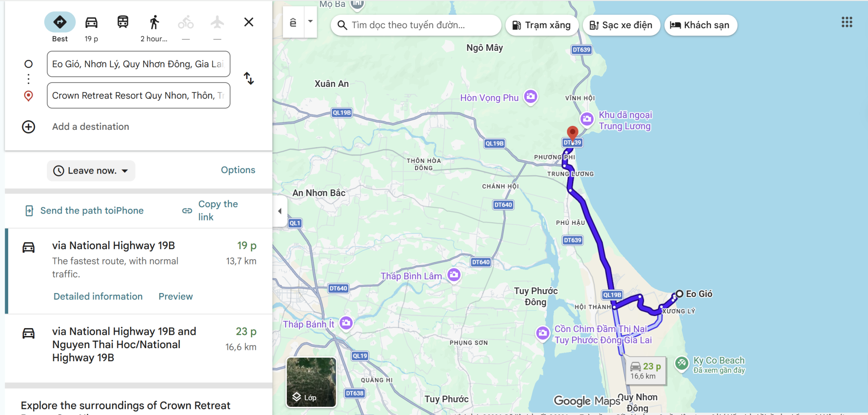Click the An Nhơn Bắc label
Image resolution: width=868 pixels, height=415 pixels.
pos(319,193)
